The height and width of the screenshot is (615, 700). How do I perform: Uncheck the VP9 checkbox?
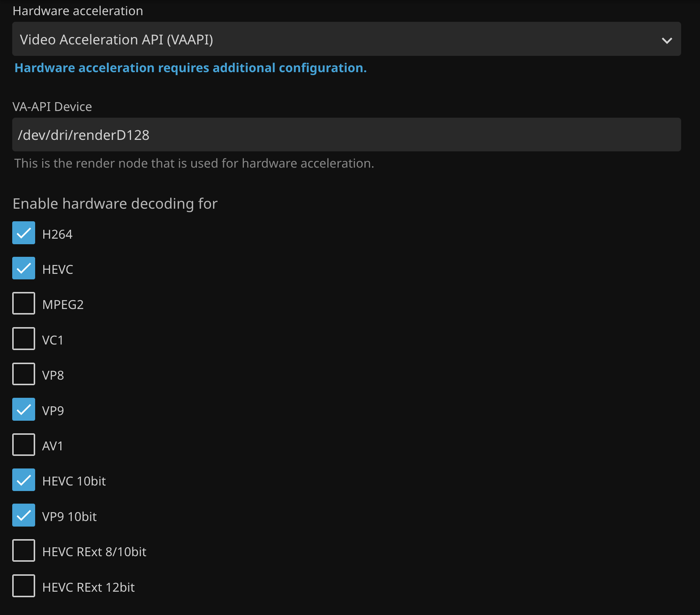[x=24, y=410]
